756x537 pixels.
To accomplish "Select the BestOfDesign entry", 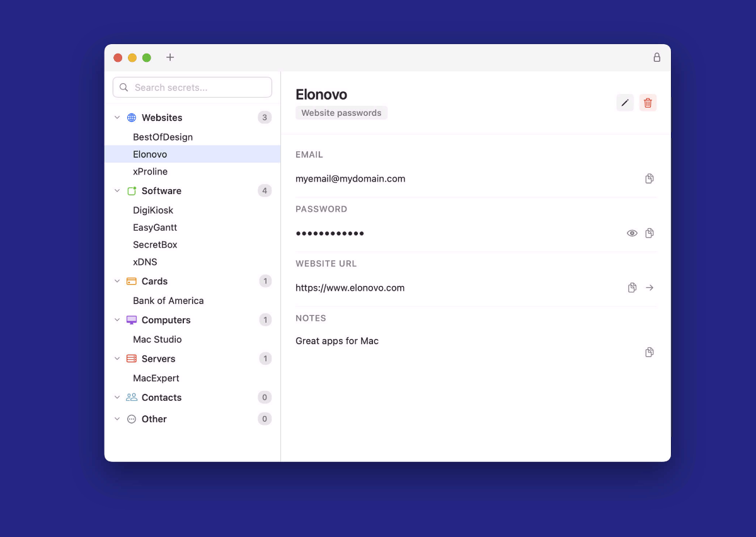I will (192, 137).
